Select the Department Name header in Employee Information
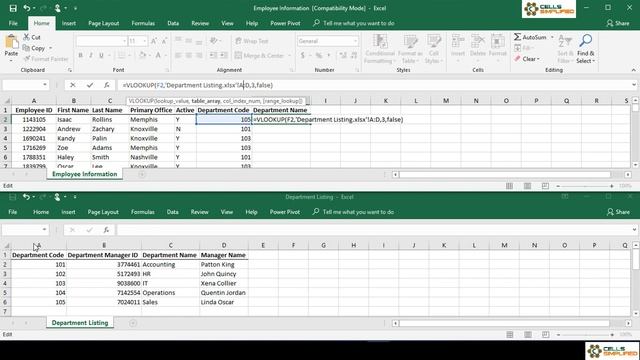The width and height of the screenshot is (640, 360). [281, 110]
